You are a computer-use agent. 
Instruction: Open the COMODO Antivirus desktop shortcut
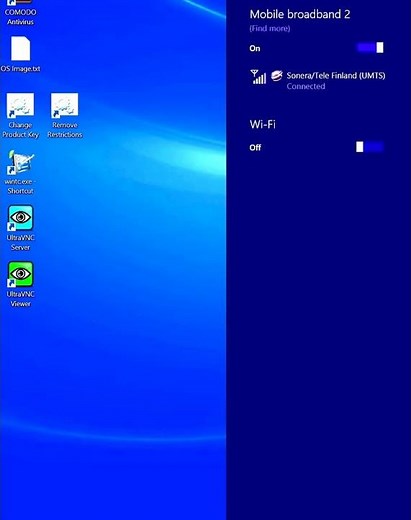pyautogui.click(x=20, y=13)
